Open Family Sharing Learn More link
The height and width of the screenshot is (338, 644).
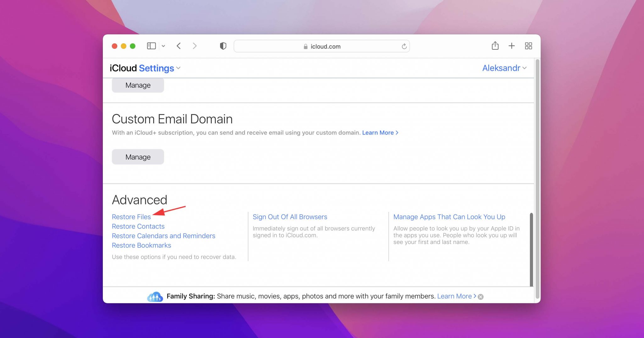point(457,296)
